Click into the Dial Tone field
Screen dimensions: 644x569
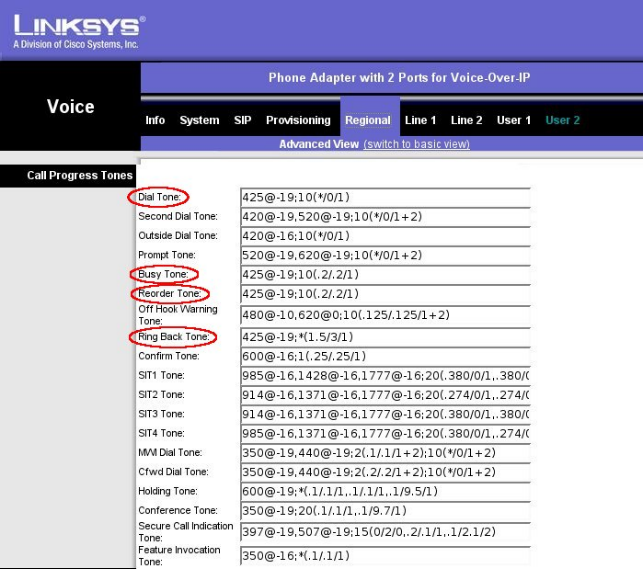(385, 198)
